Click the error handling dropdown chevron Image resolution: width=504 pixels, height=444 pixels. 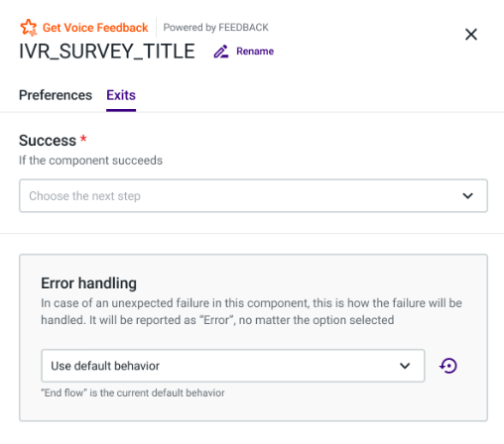[405, 366]
